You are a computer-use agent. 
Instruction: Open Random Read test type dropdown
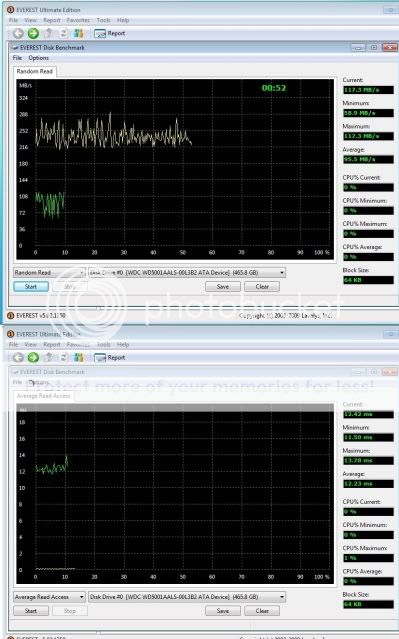[49, 273]
